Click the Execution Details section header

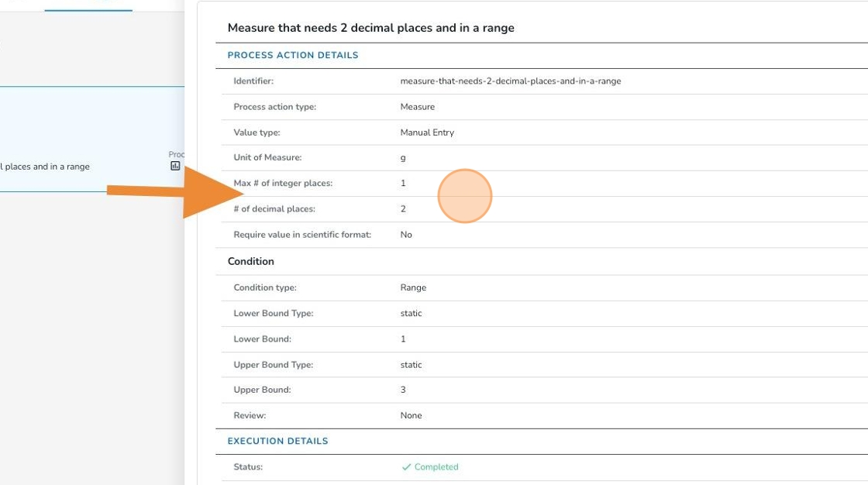click(x=277, y=441)
